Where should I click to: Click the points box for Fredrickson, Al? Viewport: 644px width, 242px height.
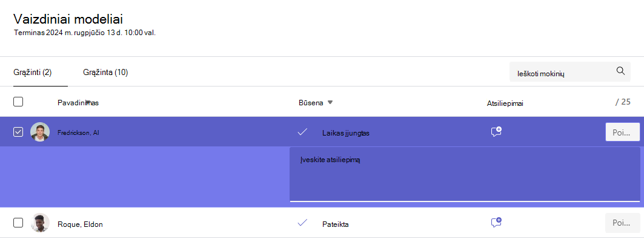623,132
